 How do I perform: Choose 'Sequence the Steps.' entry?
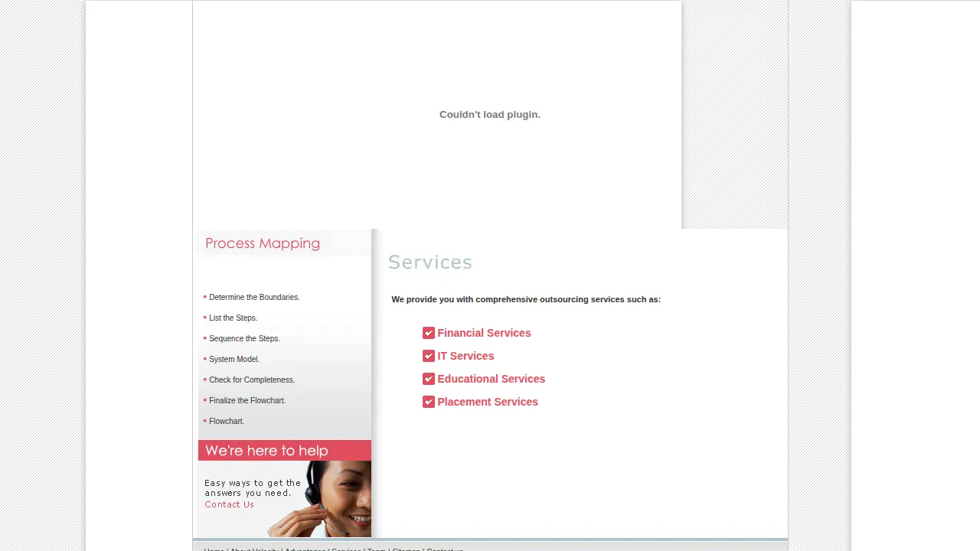244,338
